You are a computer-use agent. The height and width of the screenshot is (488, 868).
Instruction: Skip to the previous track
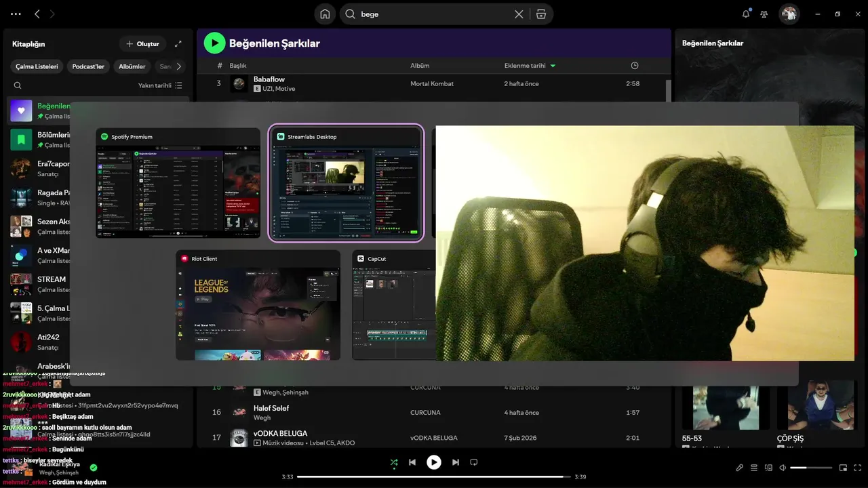(x=412, y=462)
